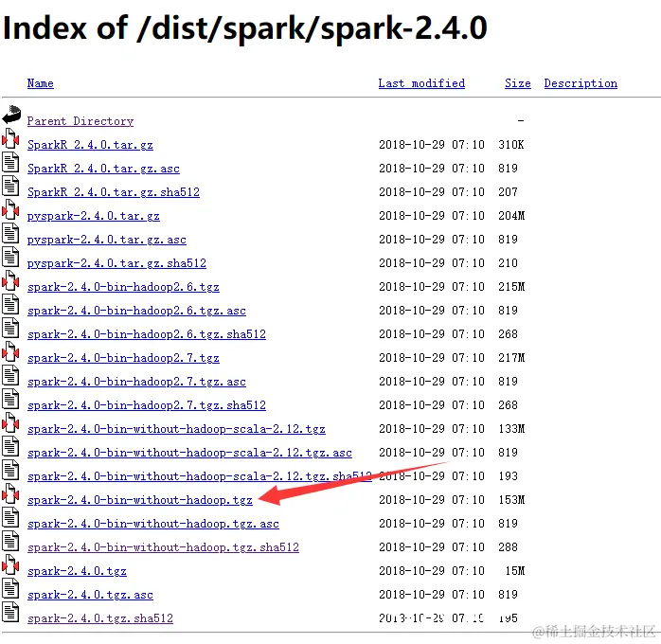Screen dimensions: 661x644
Task: Click archive icon beside spark-2.4.0-bin-hadoop2.6.tgz
Action: point(10,279)
